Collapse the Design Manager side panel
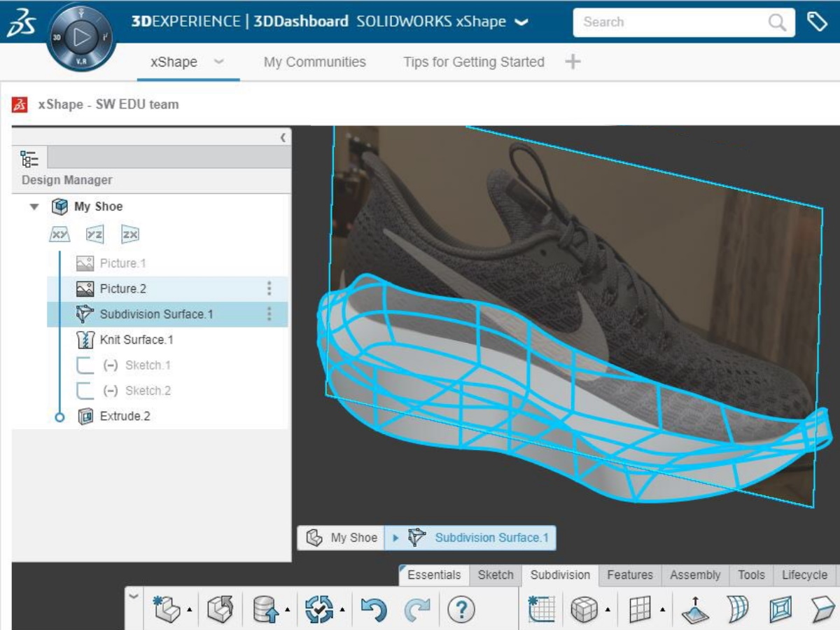 coord(283,138)
